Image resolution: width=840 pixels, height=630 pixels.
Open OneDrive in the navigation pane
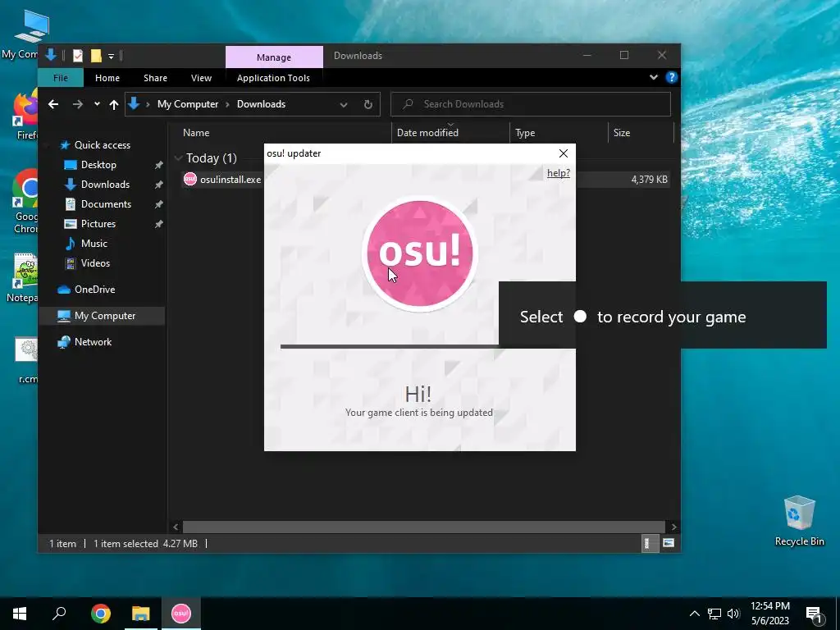[x=94, y=290]
